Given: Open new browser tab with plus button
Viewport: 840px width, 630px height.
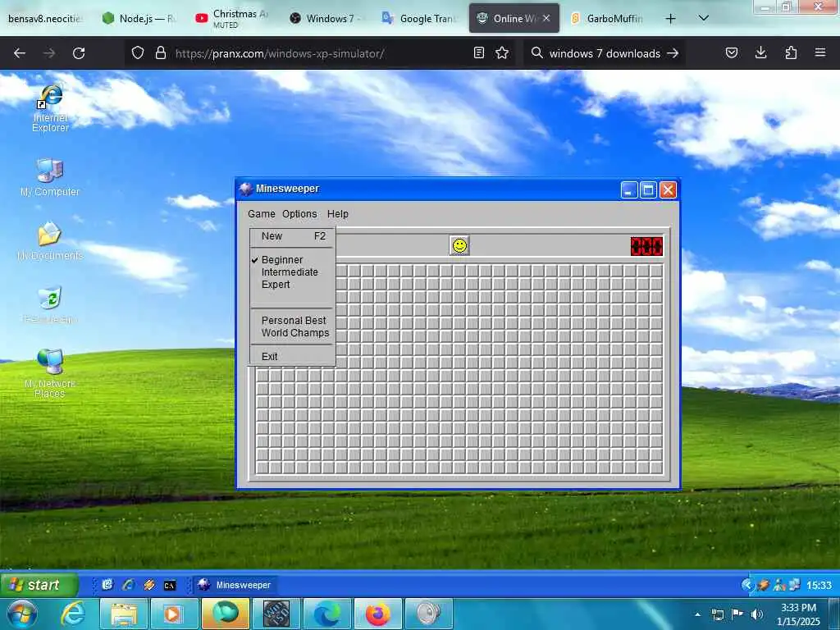Looking at the screenshot, I should tap(670, 19).
